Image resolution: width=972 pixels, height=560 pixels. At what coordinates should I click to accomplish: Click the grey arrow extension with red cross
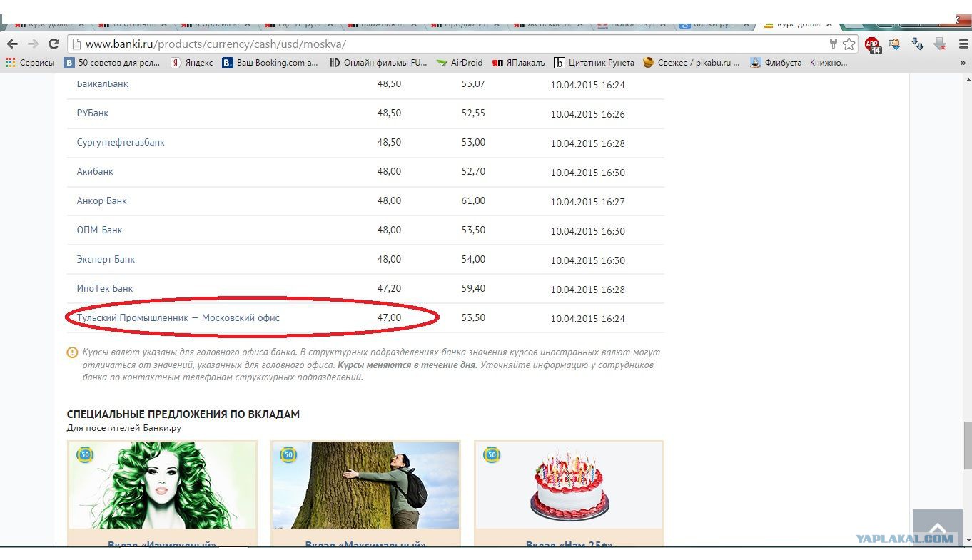pyautogui.click(x=939, y=44)
